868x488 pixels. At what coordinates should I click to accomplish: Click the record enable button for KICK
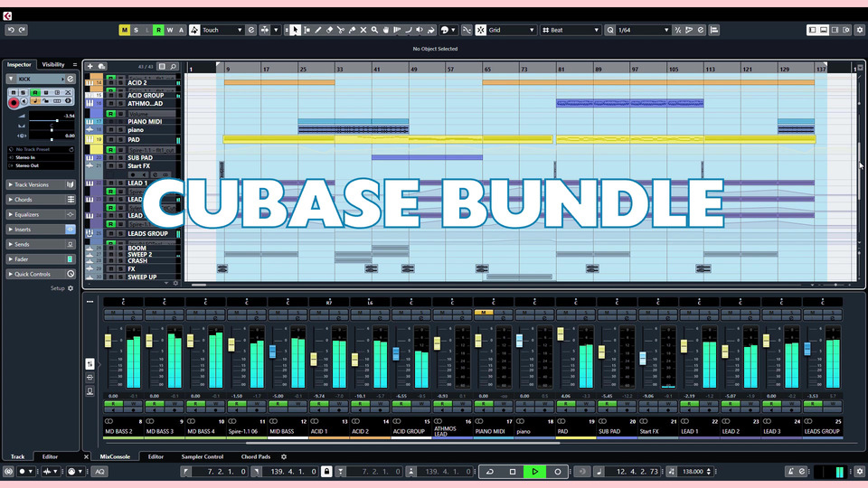(14, 102)
